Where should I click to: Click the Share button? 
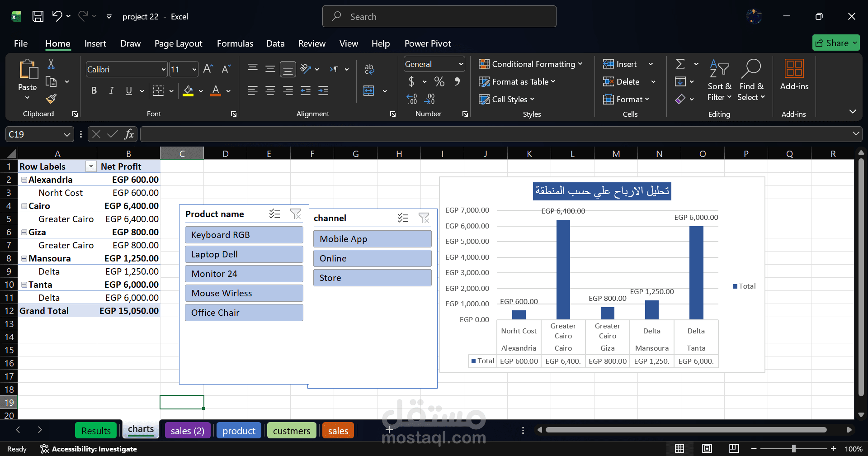point(835,43)
